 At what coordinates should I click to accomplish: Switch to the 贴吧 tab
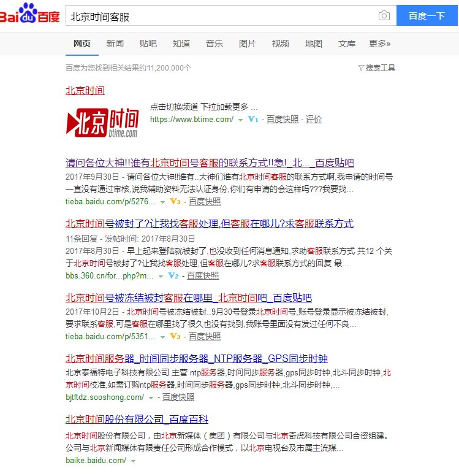[x=148, y=44]
